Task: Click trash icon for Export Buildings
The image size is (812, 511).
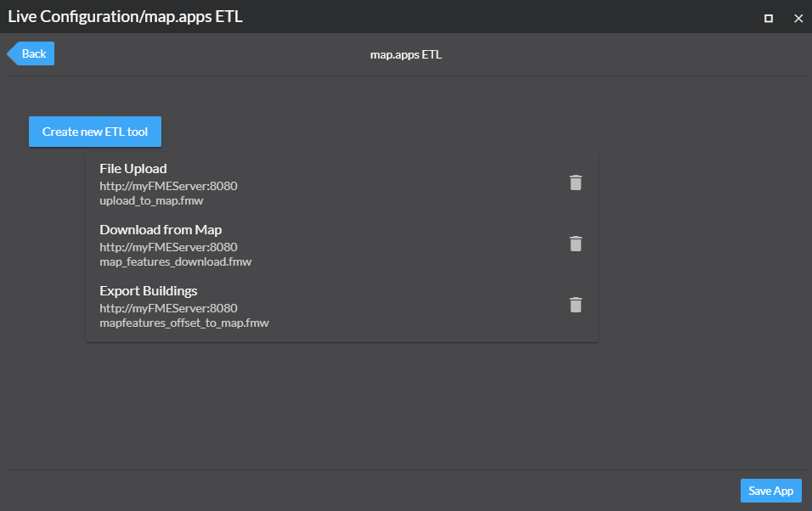Action: (x=576, y=305)
